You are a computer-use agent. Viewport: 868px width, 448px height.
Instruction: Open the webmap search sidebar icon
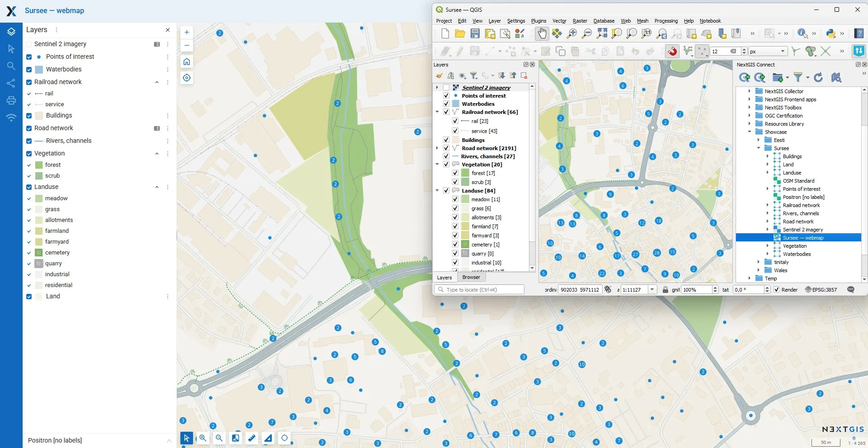pyautogui.click(x=11, y=66)
